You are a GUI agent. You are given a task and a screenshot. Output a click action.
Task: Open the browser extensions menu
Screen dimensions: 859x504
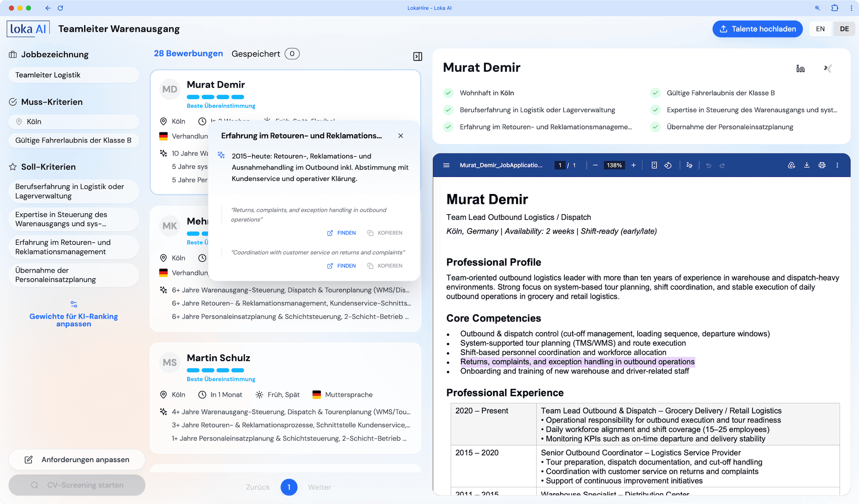(835, 8)
